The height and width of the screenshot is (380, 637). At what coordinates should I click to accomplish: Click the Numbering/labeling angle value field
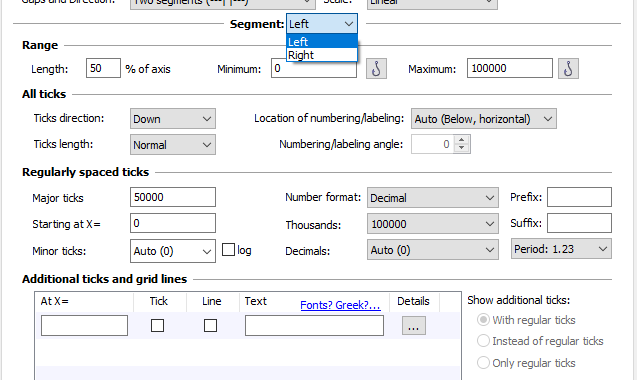(x=433, y=144)
